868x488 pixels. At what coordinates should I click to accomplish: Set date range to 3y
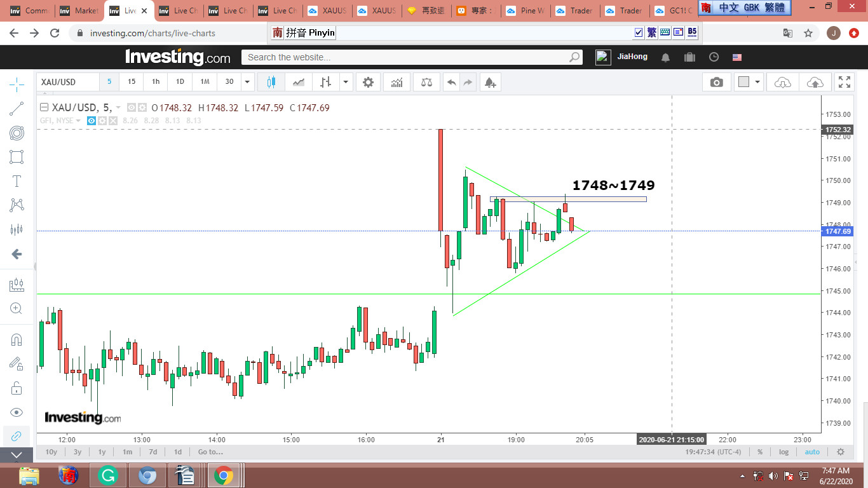[x=78, y=452]
